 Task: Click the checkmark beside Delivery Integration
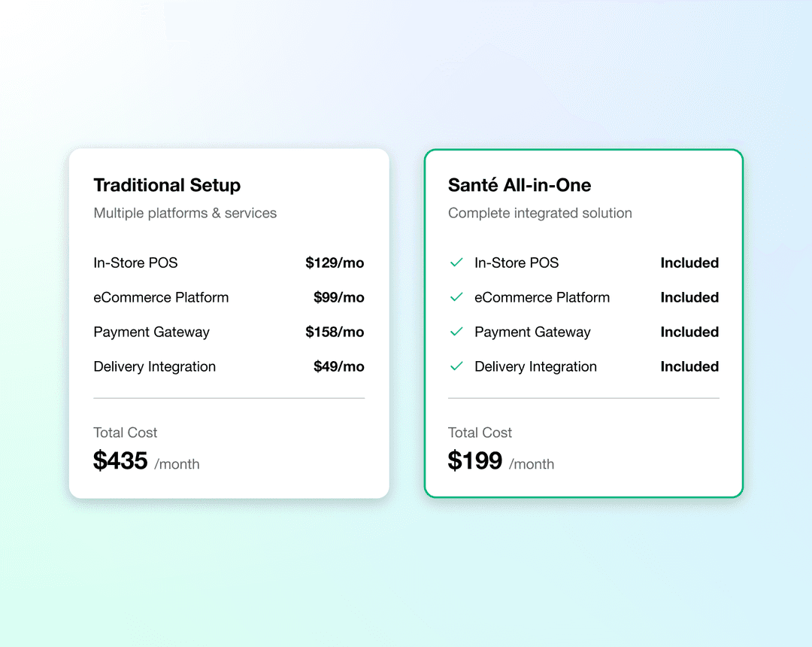[x=456, y=366]
